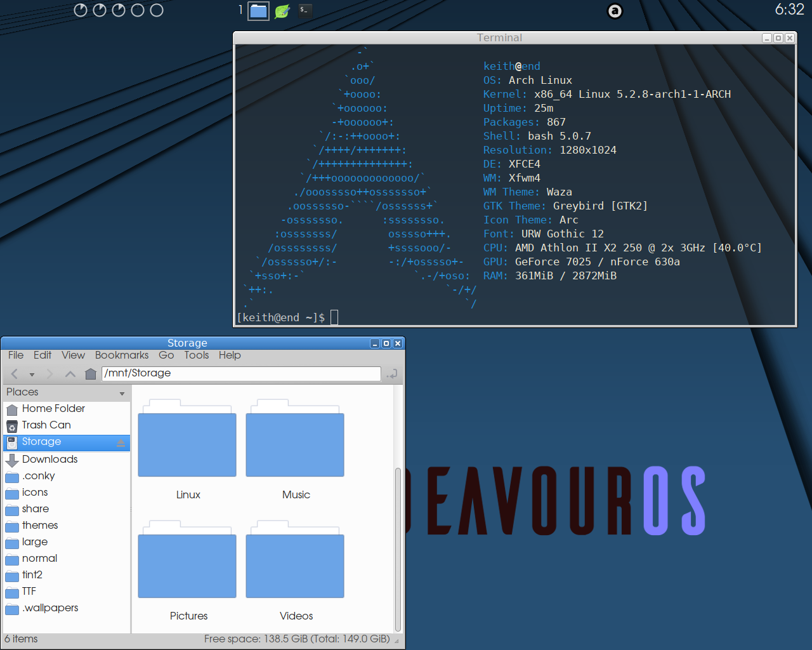Expand the Places side pane dropdown
This screenshot has width=812, height=650.
[122, 394]
